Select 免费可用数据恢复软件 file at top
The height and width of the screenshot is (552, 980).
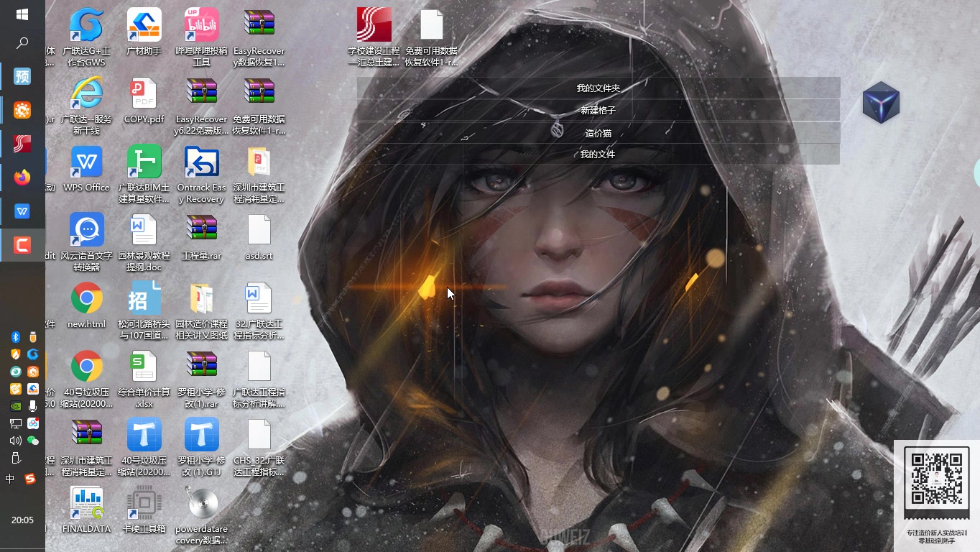(x=432, y=37)
